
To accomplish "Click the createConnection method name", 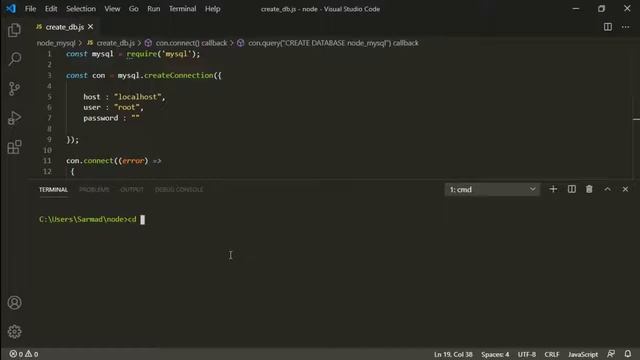I will [x=178, y=76].
